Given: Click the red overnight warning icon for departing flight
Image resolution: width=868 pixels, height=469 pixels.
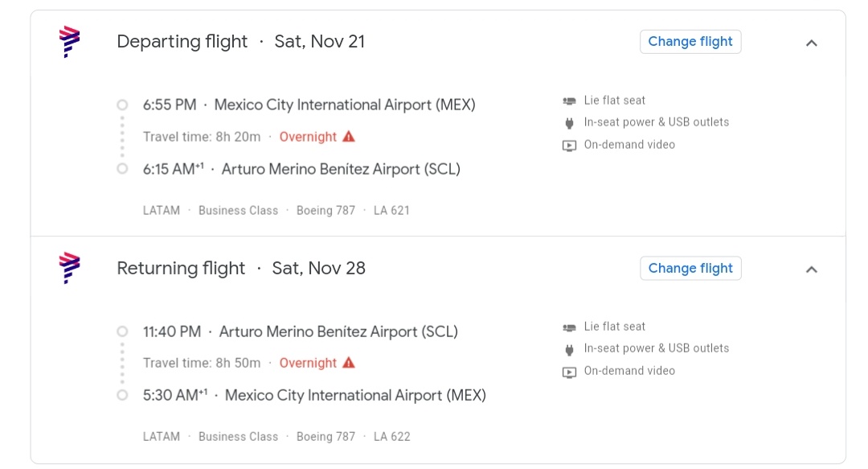Looking at the screenshot, I should point(349,137).
